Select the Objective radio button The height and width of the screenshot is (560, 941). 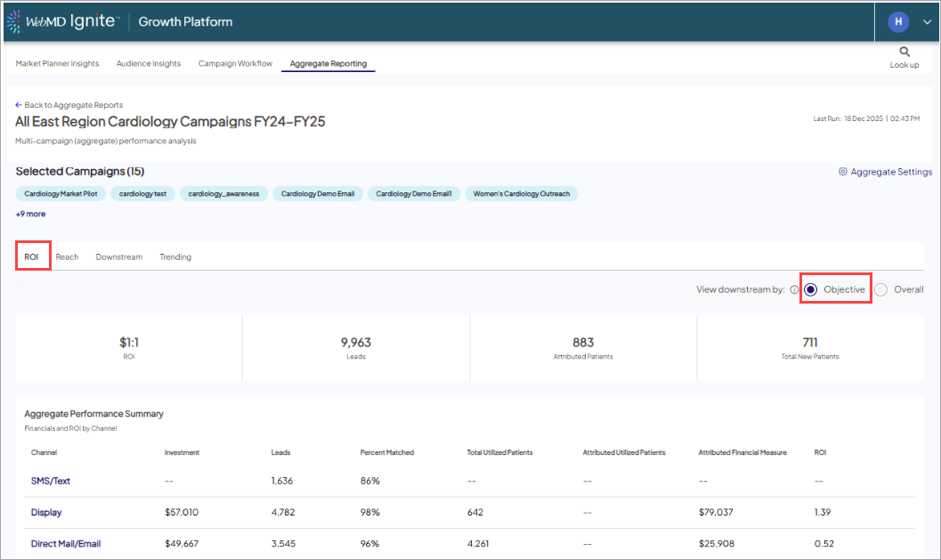(810, 289)
